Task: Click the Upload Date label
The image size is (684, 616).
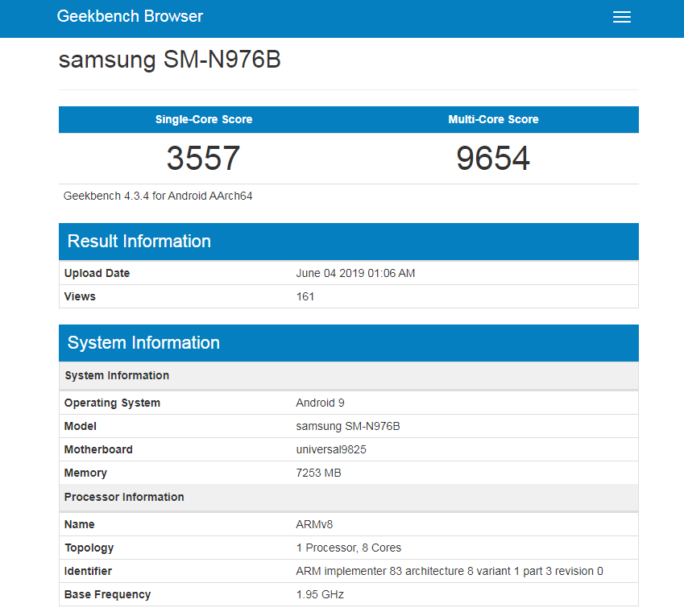Action: pos(97,273)
